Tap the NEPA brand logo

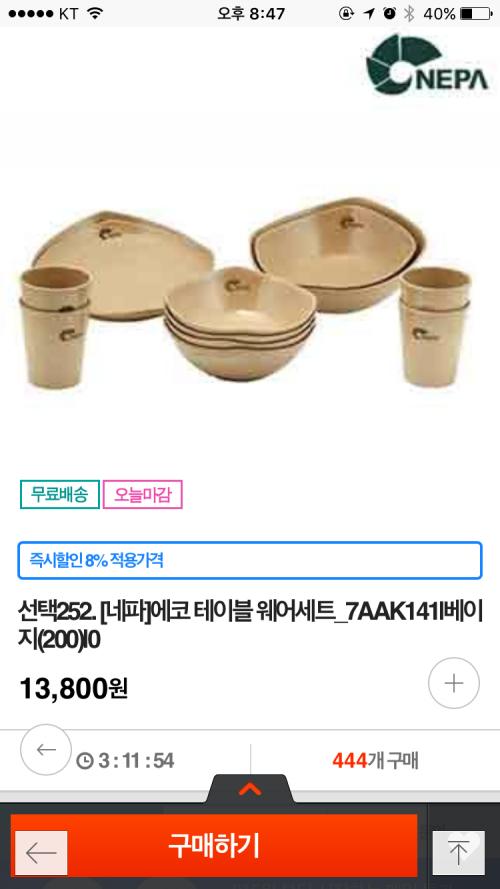[x=427, y=64]
